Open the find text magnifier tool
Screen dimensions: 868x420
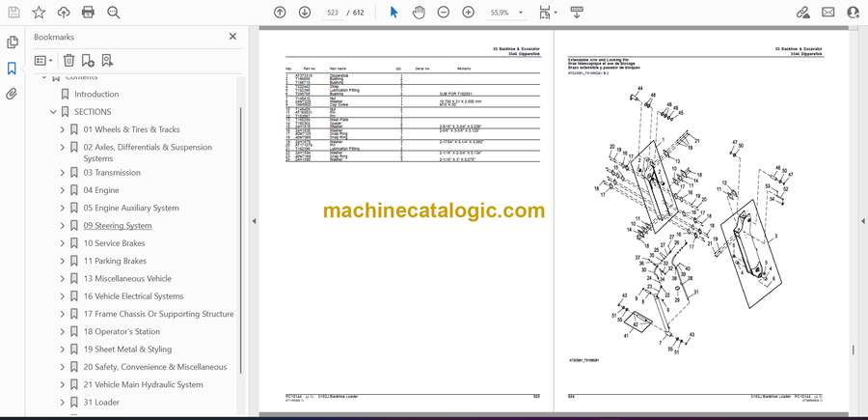coord(114,13)
